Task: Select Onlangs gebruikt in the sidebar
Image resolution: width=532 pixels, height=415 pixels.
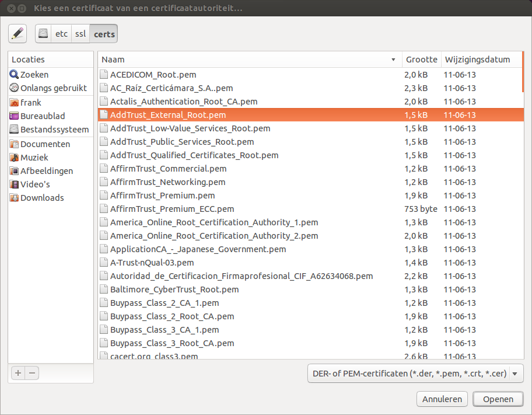Action: 53,88
